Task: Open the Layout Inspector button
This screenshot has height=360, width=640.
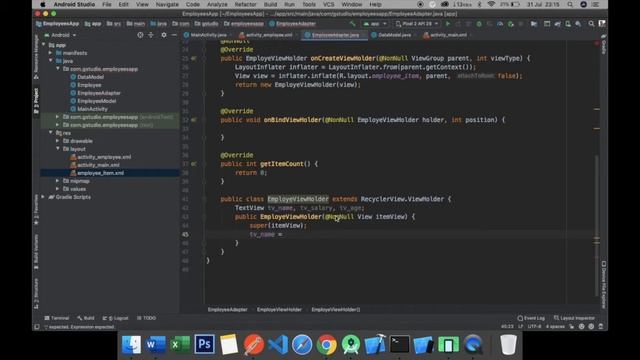Action: point(574,318)
